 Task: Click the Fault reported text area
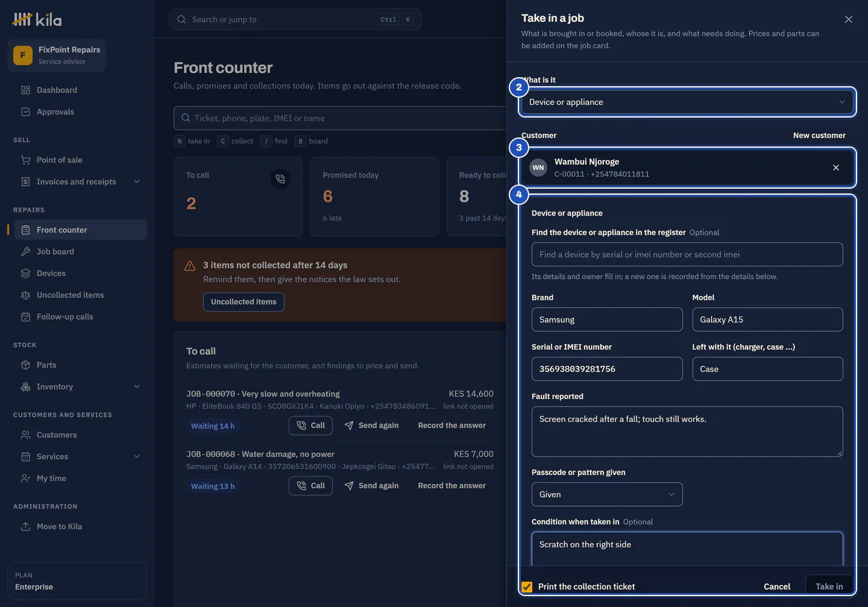click(x=687, y=432)
